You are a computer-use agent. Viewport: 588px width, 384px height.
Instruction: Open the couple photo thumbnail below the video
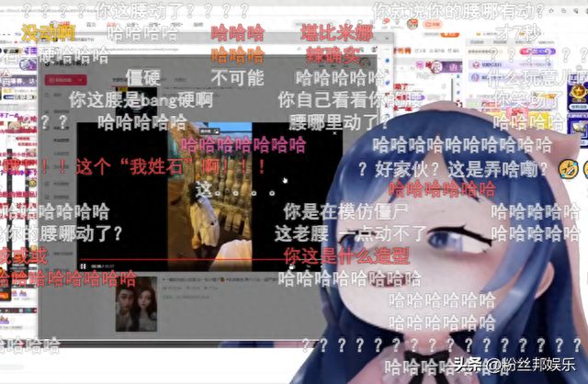(x=134, y=306)
